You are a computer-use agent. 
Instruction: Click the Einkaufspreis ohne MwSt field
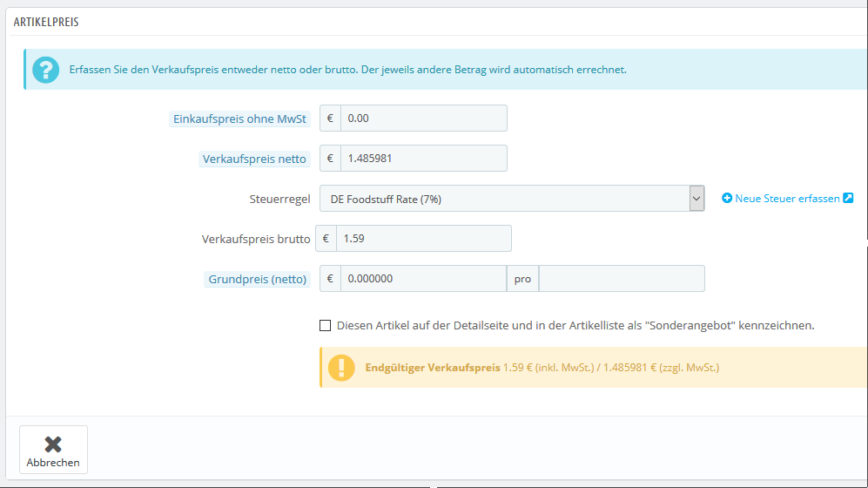[423, 118]
